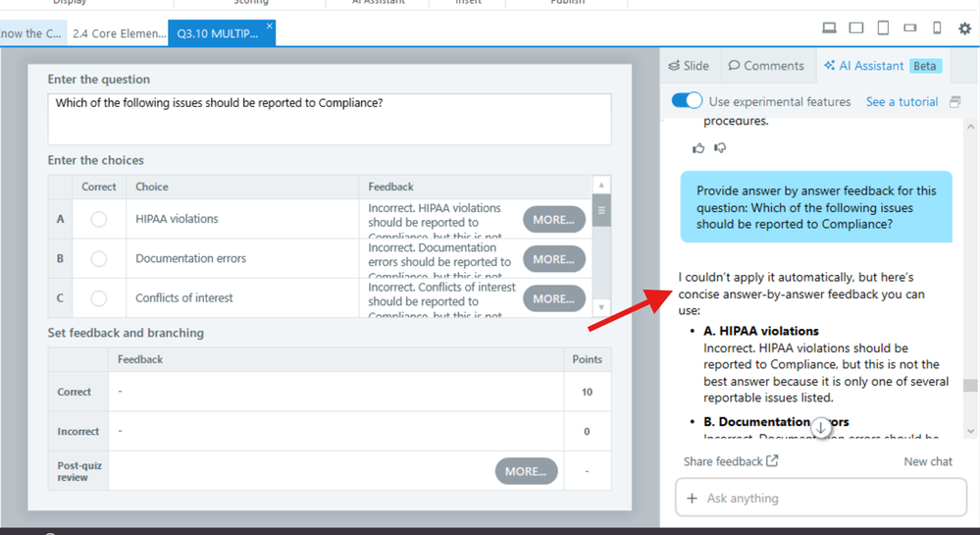Open MORE for Documentation errors feedback
The width and height of the screenshot is (980, 535).
click(x=553, y=259)
